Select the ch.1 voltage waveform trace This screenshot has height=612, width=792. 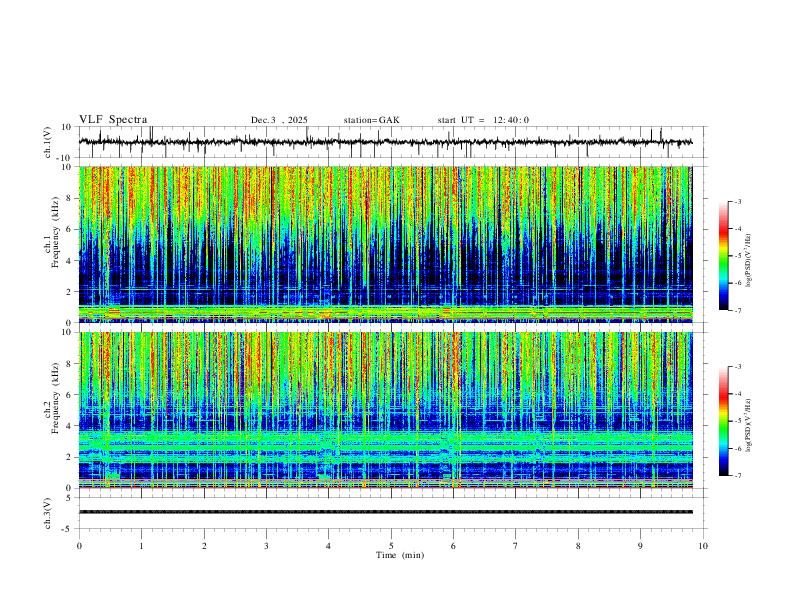(386, 142)
